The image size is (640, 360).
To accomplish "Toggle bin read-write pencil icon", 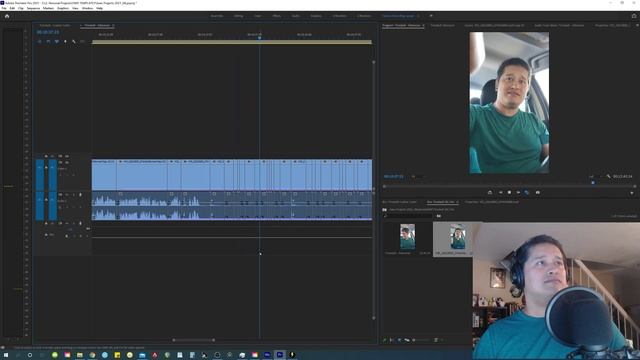I will point(384,340).
